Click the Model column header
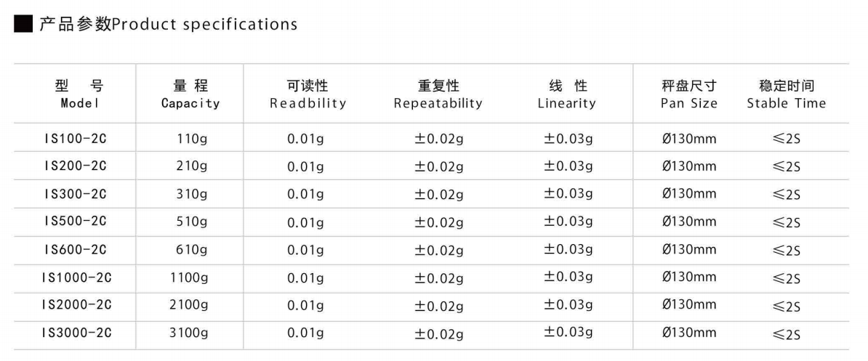 [79, 94]
